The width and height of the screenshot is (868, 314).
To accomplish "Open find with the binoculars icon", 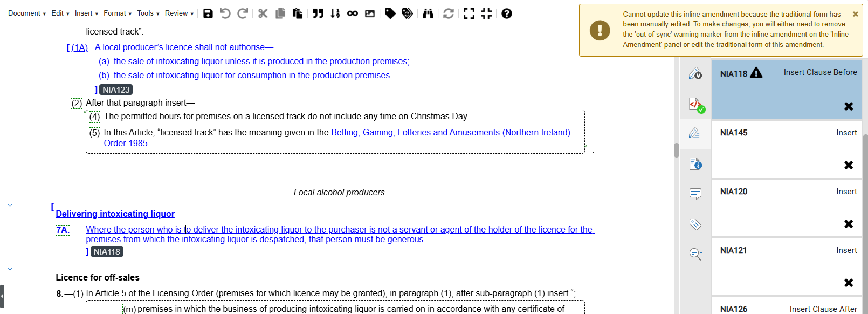I will click(428, 13).
